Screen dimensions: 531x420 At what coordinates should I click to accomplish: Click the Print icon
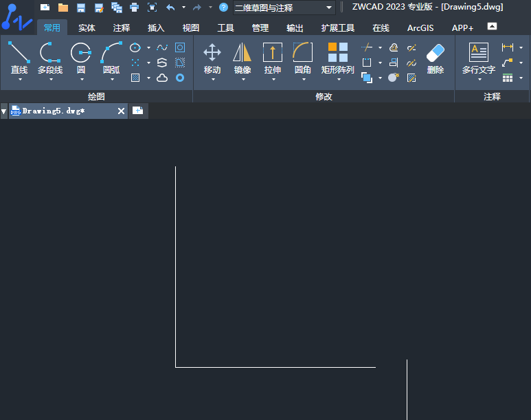(135, 8)
